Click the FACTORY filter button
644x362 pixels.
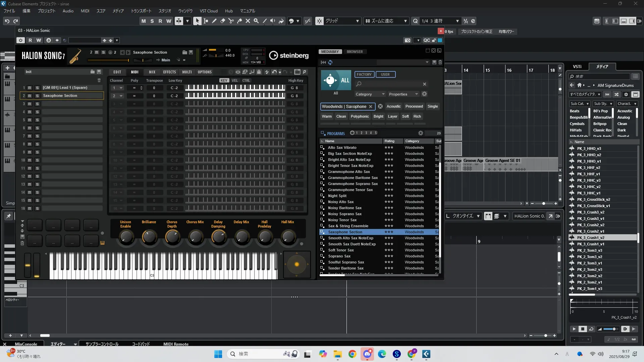[x=364, y=74]
